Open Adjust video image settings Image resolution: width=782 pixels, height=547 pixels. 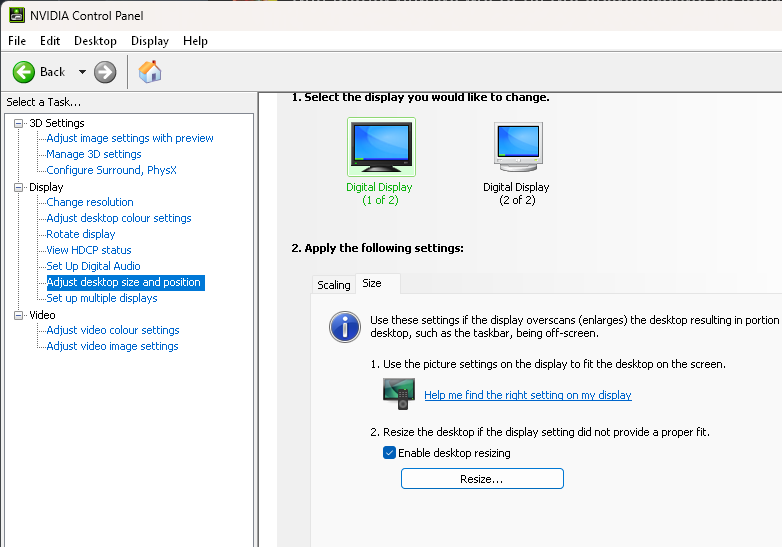[x=112, y=346]
